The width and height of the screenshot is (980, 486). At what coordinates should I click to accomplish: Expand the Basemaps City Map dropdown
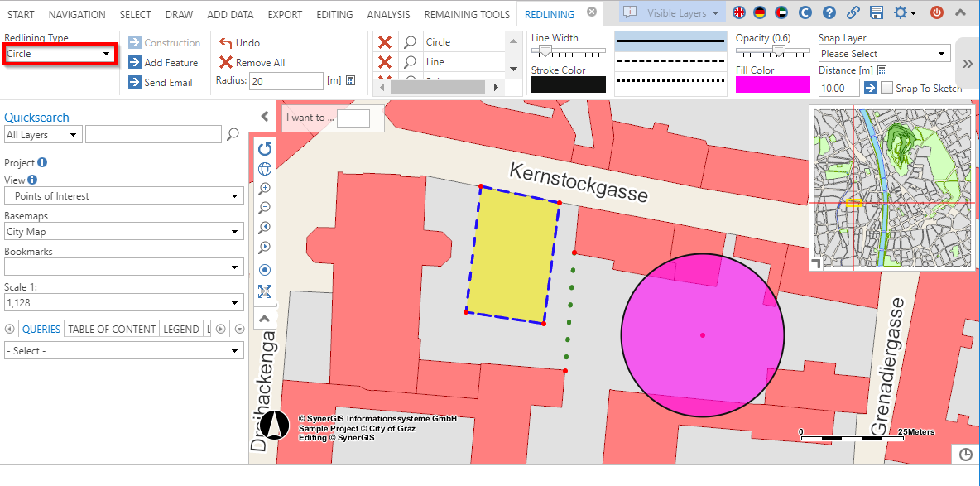(x=123, y=232)
